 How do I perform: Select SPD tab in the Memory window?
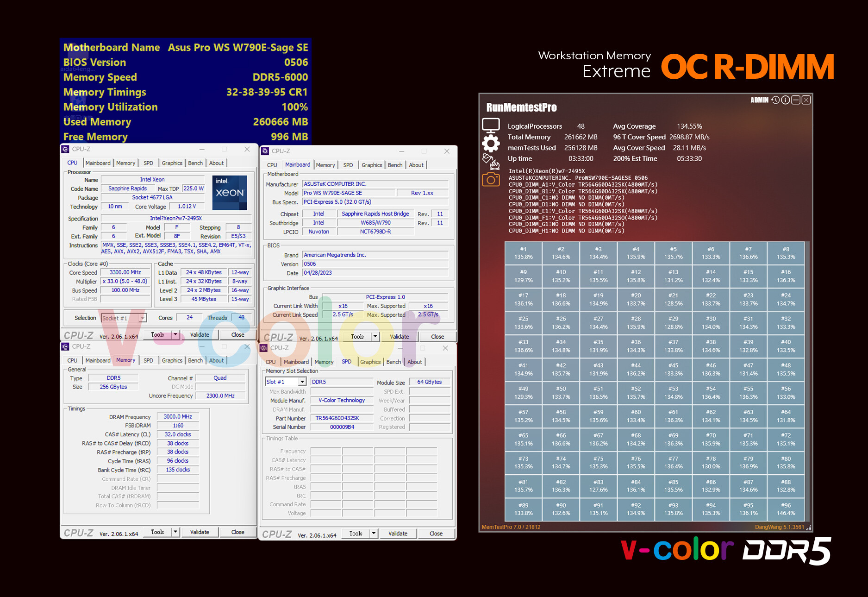tap(148, 360)
